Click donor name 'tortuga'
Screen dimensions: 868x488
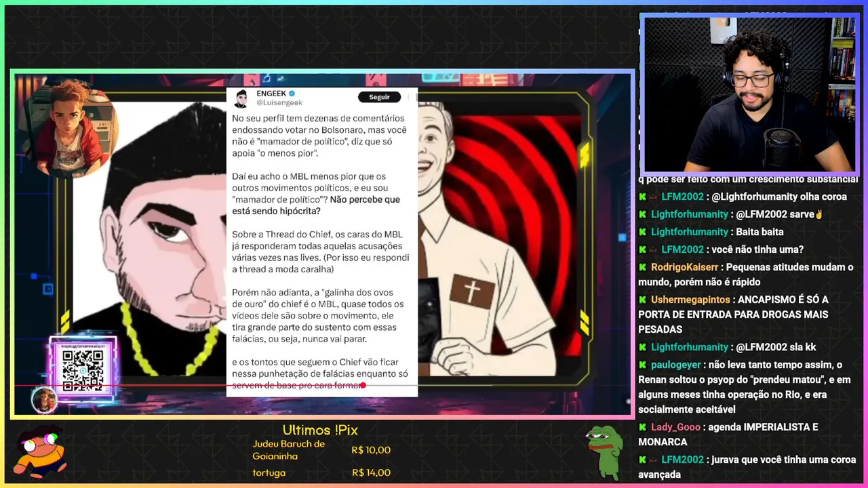tap(269, 473)
